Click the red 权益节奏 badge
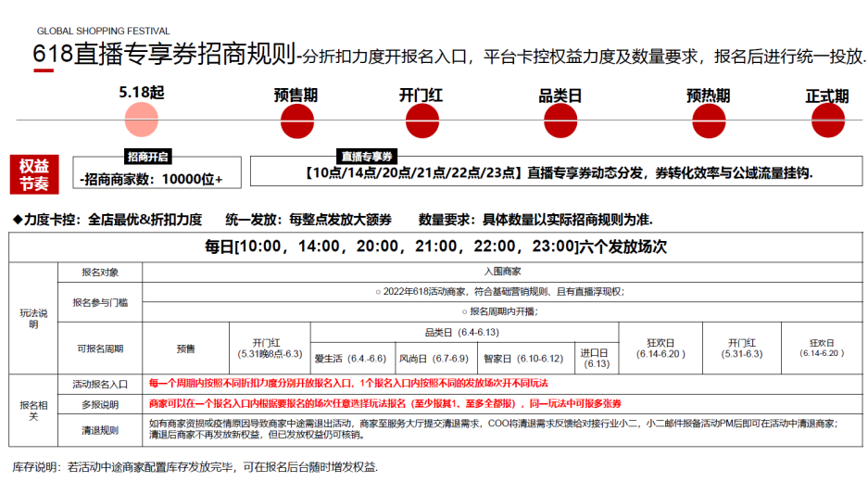Screen dimensions: 868x482 point(34,174)
